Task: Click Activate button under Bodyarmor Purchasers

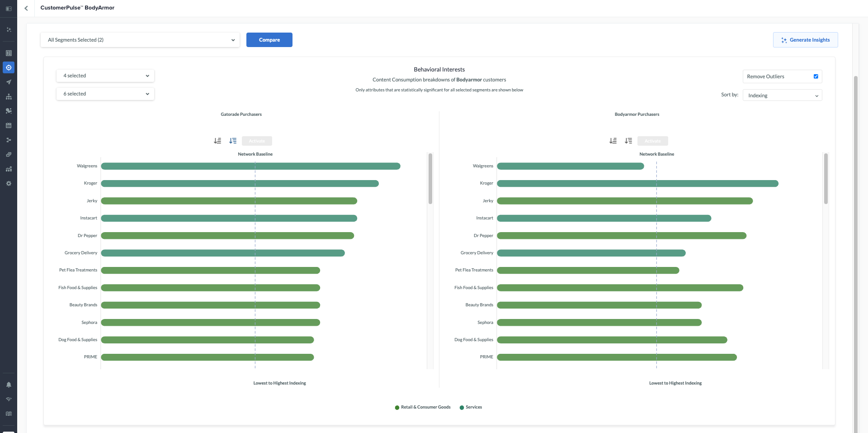Action: pyautogui.click(x=653, y=141)
